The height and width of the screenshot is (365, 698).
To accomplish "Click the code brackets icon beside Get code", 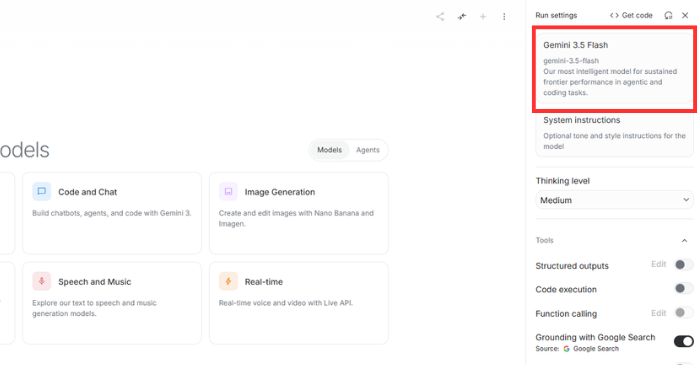I will pos(614,16).
